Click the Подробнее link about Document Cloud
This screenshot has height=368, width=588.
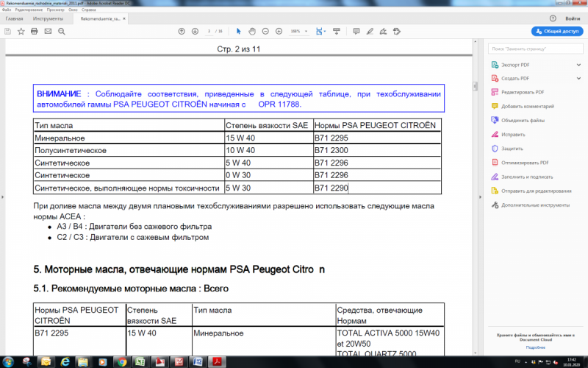(535, 347)
